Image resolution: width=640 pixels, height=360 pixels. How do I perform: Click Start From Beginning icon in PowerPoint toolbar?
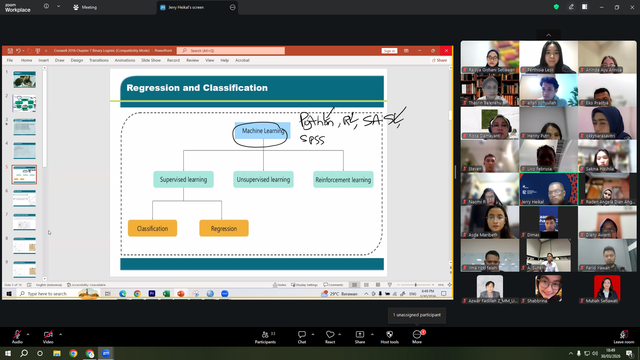pos(38,51)
